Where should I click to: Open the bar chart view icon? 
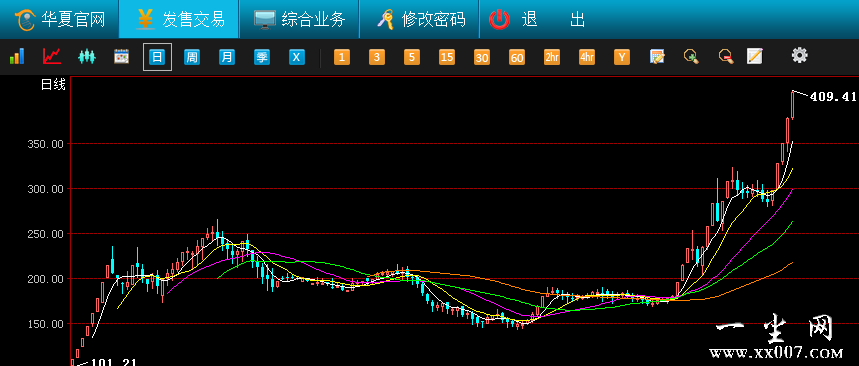point(17,56)
